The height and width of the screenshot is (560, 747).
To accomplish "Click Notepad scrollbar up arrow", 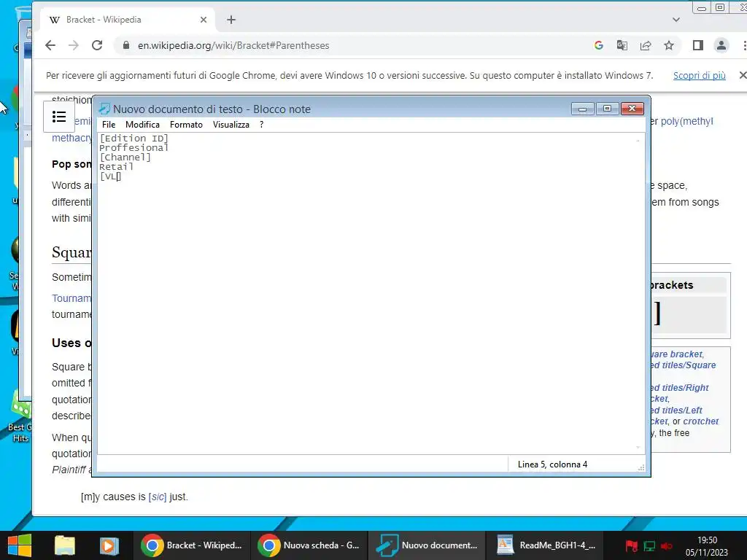I will coord(638,140).
